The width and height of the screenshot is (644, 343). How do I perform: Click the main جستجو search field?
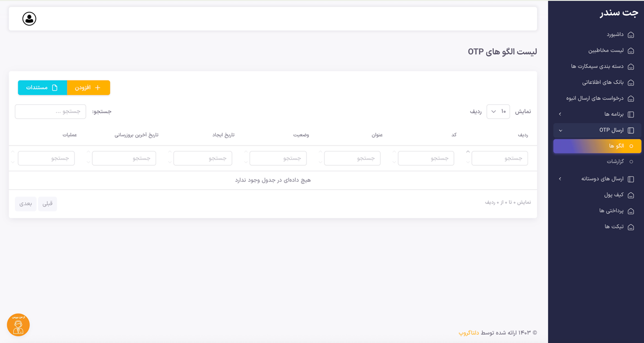tap(50, 112)
